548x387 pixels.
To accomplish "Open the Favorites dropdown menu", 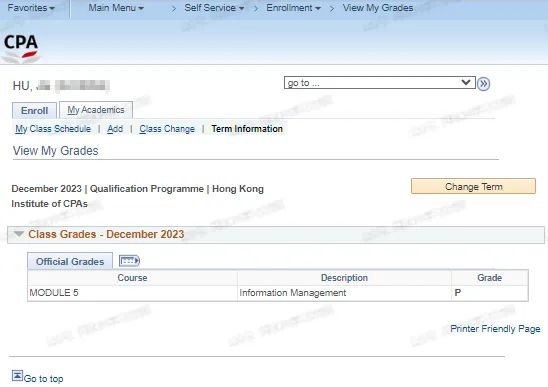I will pos(31,8).
